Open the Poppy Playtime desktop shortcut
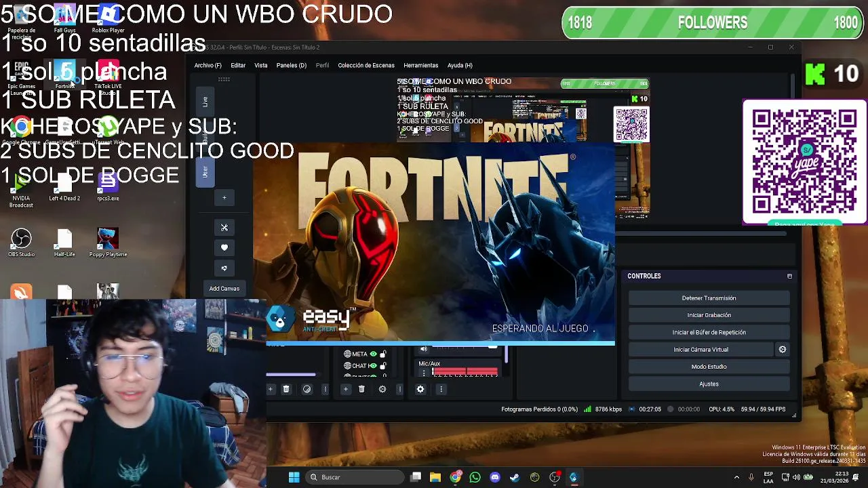The height and width of the screenshot is (488, 868). [108, 243]
